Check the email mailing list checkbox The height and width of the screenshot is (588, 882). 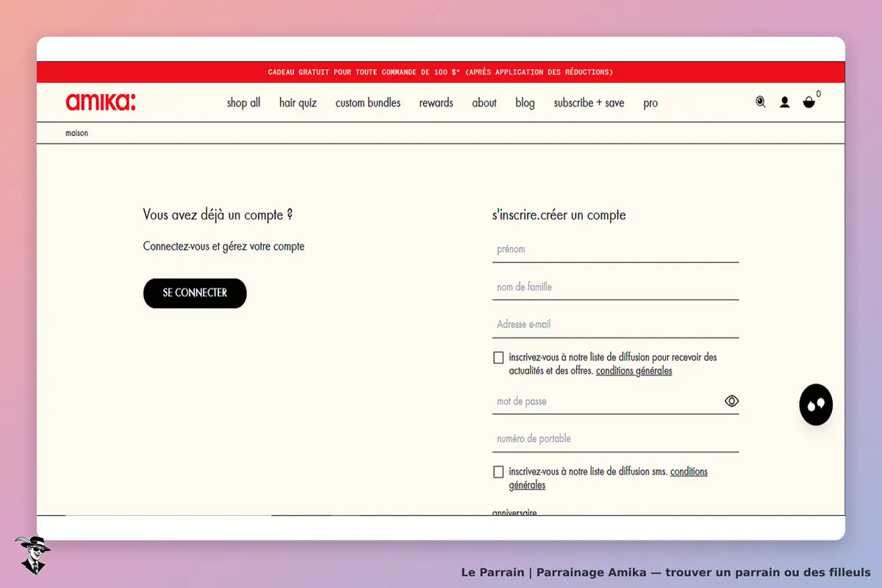point(498,358)
